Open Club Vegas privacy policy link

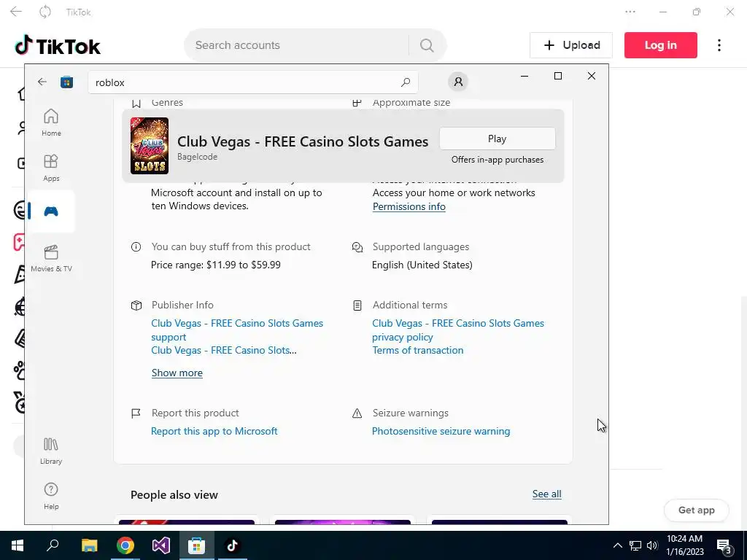point(458,330)
